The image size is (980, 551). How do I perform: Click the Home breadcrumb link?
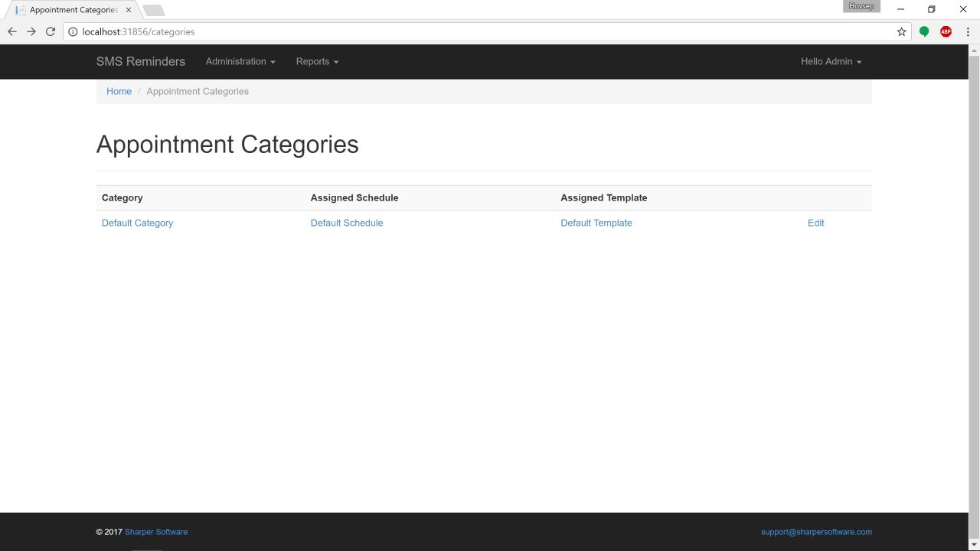[119, 91]
